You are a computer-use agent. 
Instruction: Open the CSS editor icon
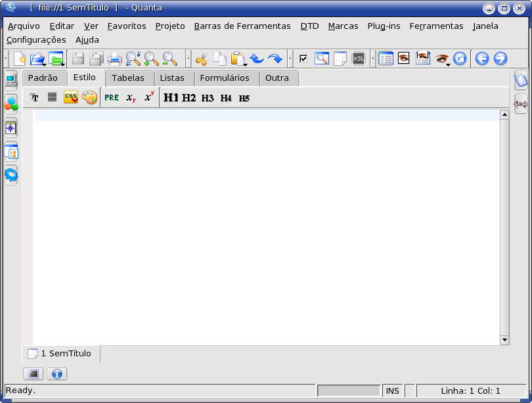71,97
